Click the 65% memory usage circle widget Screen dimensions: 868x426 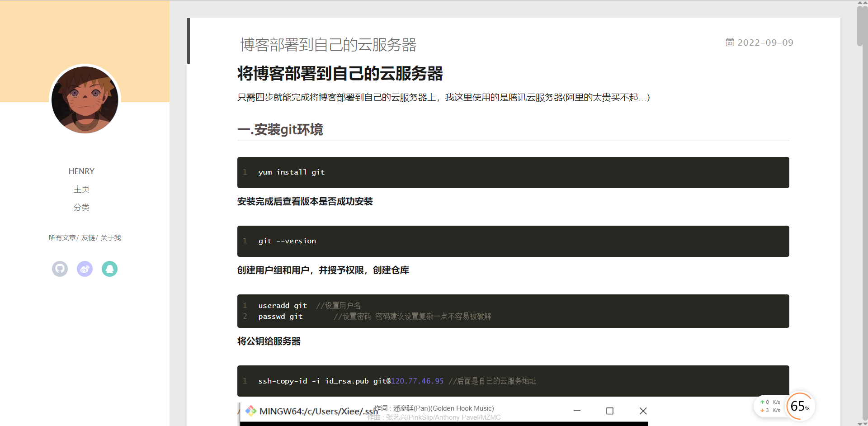[800, 406]
